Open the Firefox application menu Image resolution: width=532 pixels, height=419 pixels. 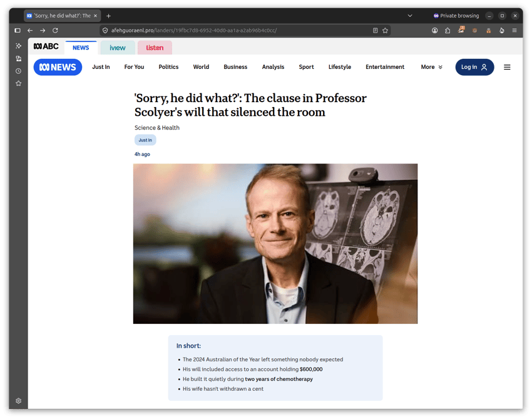514,30
